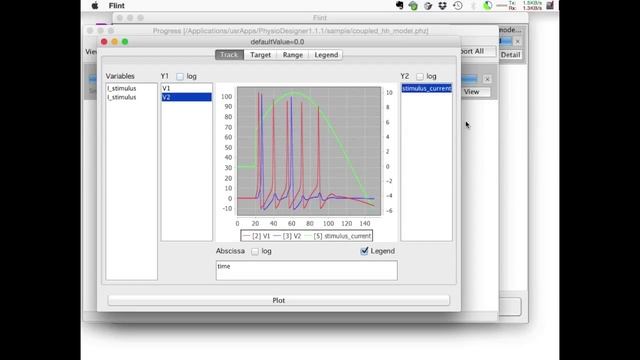
Task: Open the Flint application menu
Action: 116,6
